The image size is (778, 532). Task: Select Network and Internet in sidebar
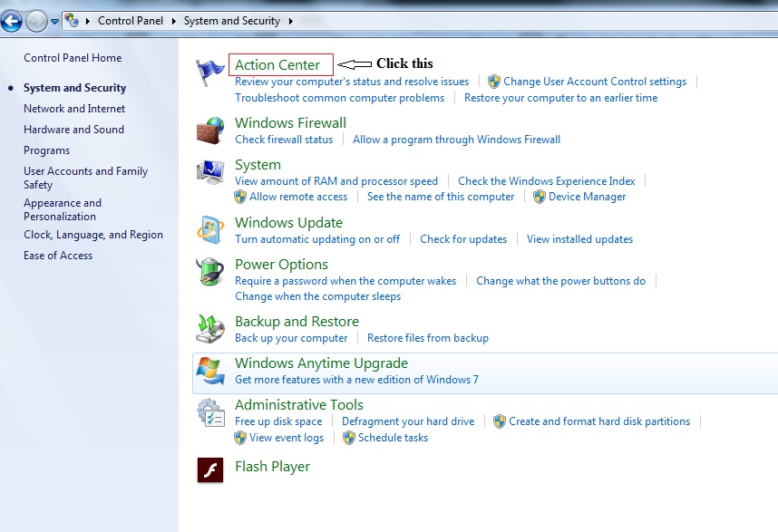coord(74,109)
